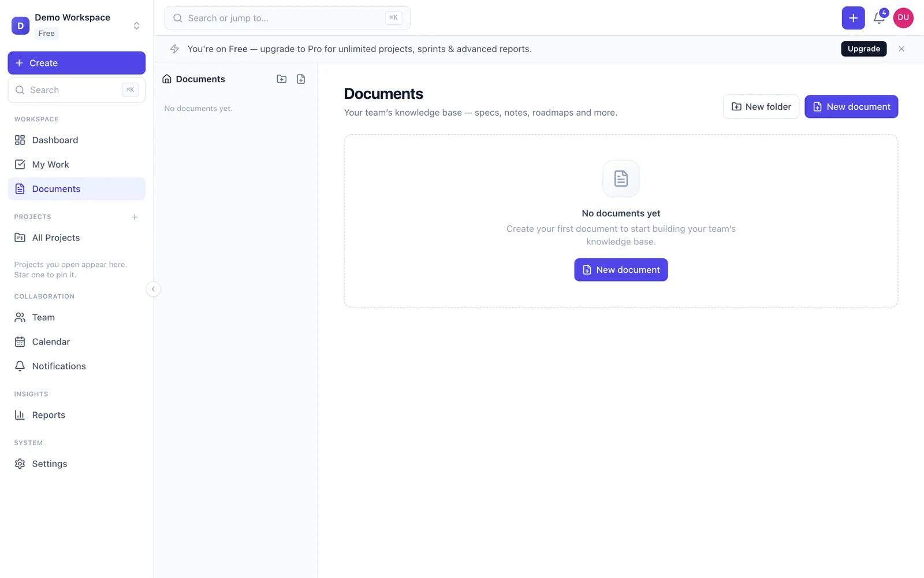Click the My Work checkbox icon
Screen dimensions: 924x578
pos(20,165)
